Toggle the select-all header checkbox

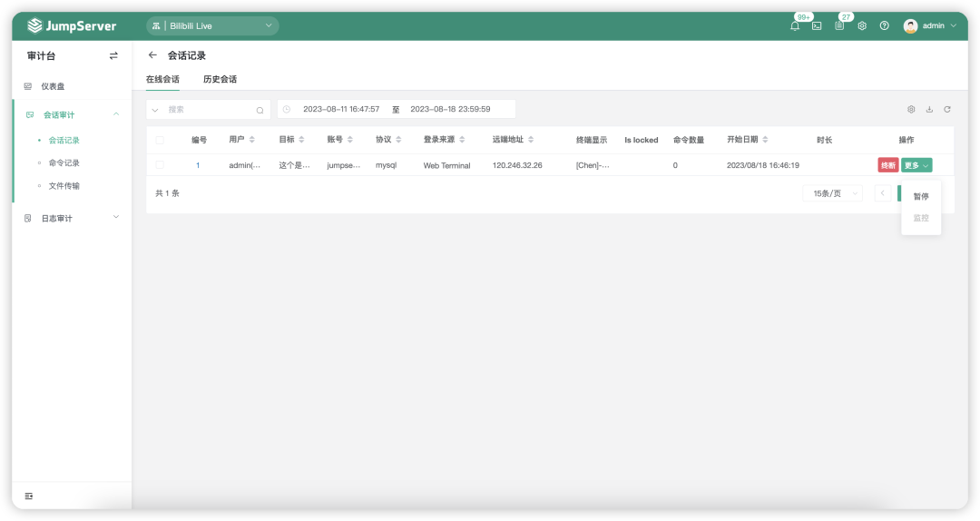[x=160, y=140]
